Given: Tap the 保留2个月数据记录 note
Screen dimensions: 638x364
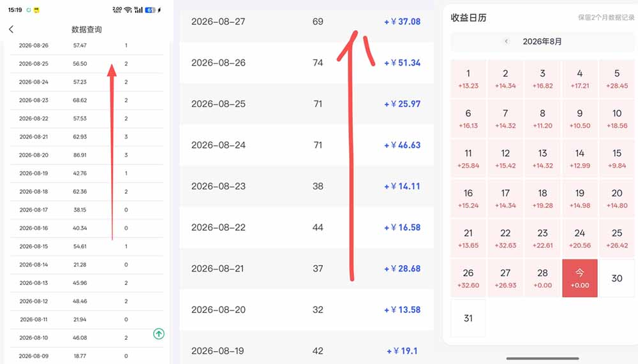Looking at the screenshot, I should [x=606, y=17].
